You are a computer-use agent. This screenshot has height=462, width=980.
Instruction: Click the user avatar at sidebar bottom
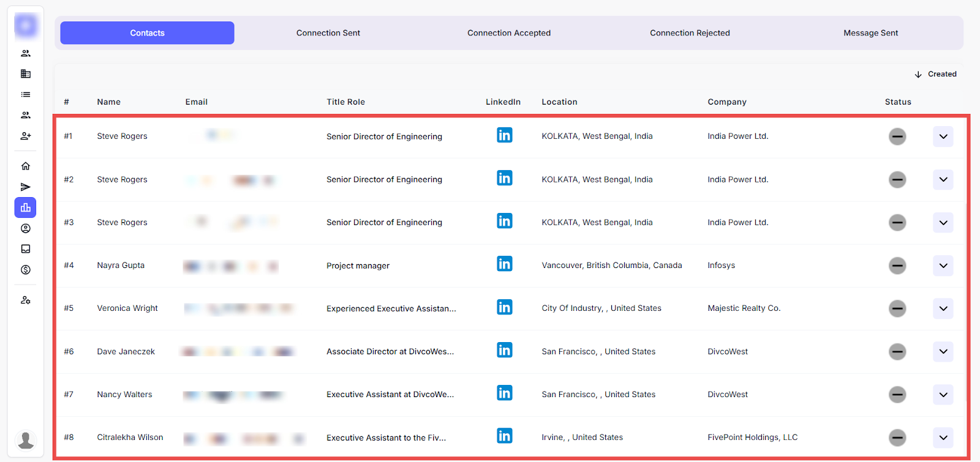pyautogui.click(x=26, y=440)
